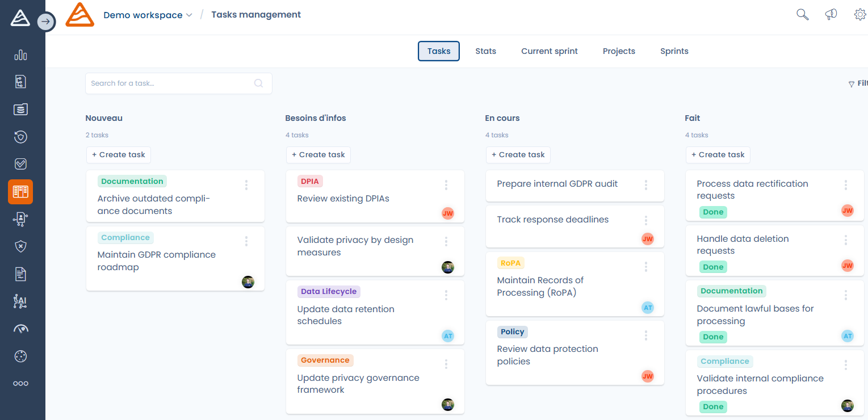868x420 pixels.
Task: Open the cookie icon in the sidebar
Action: 20,356
